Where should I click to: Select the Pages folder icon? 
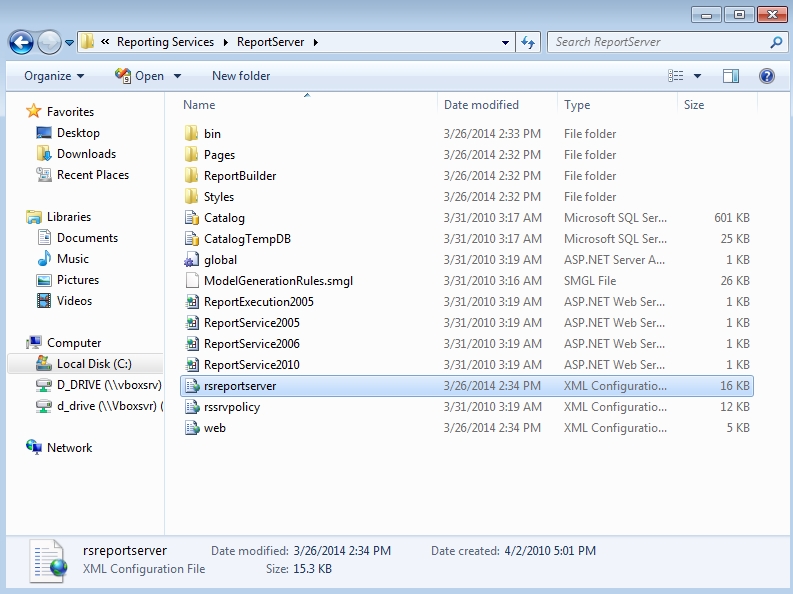[x=191, y=155]
